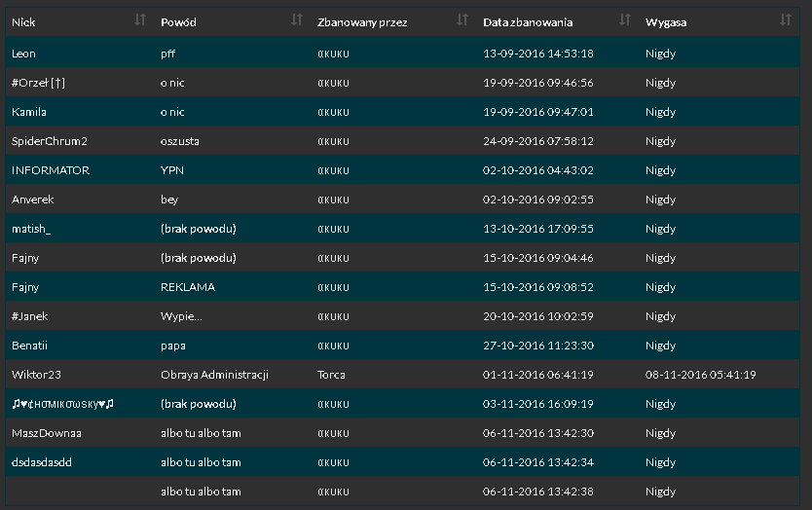812x510 pixels.
Task: Sort by Wygasa column arrows
Action: (786, 20)
